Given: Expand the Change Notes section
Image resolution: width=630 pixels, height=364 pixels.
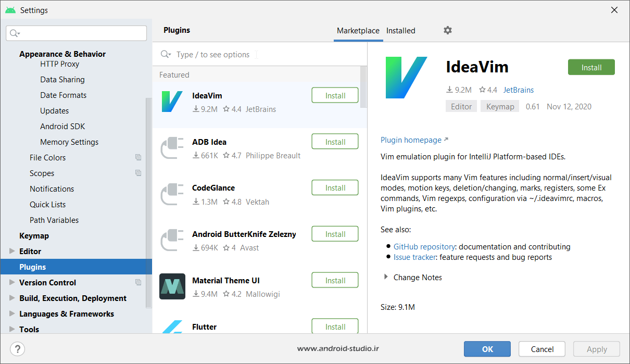Looking at the screenshot, I should [x=386, y=277].
